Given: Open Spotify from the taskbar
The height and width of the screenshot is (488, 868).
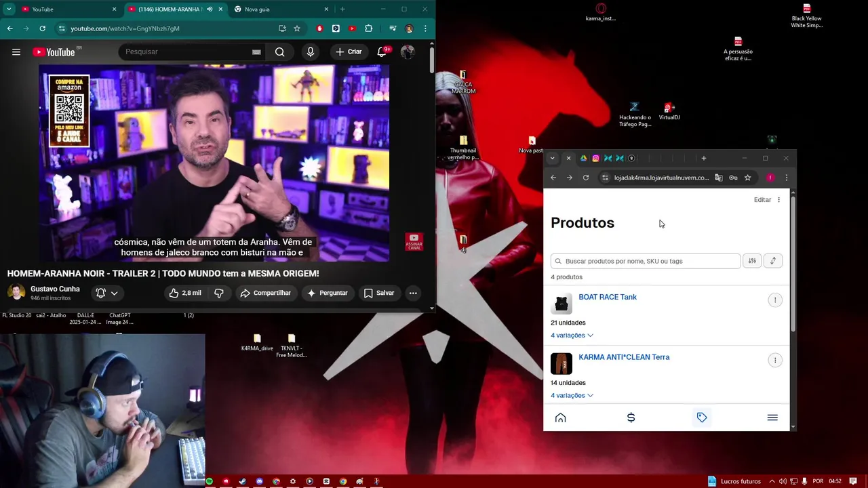Looking at the screenshot, I should tap(209, 481).
